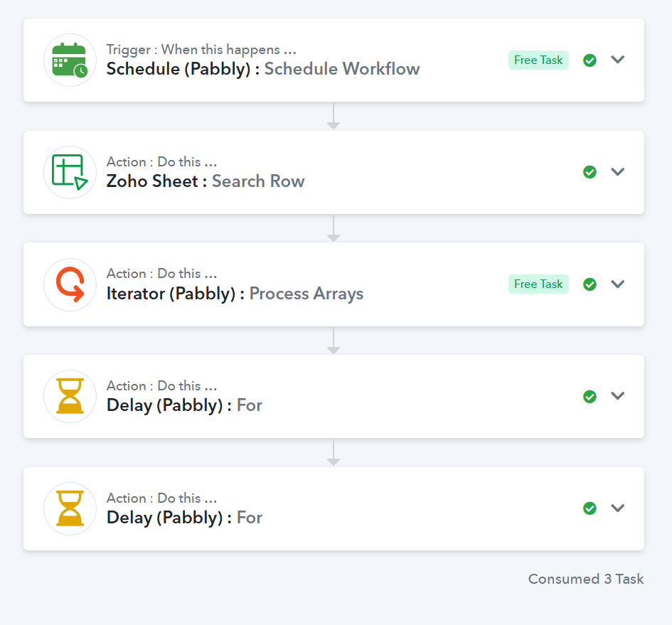672x625 pixels.
Task: Click the green checkmark on Iterator step
Action: tap(590, 284)
